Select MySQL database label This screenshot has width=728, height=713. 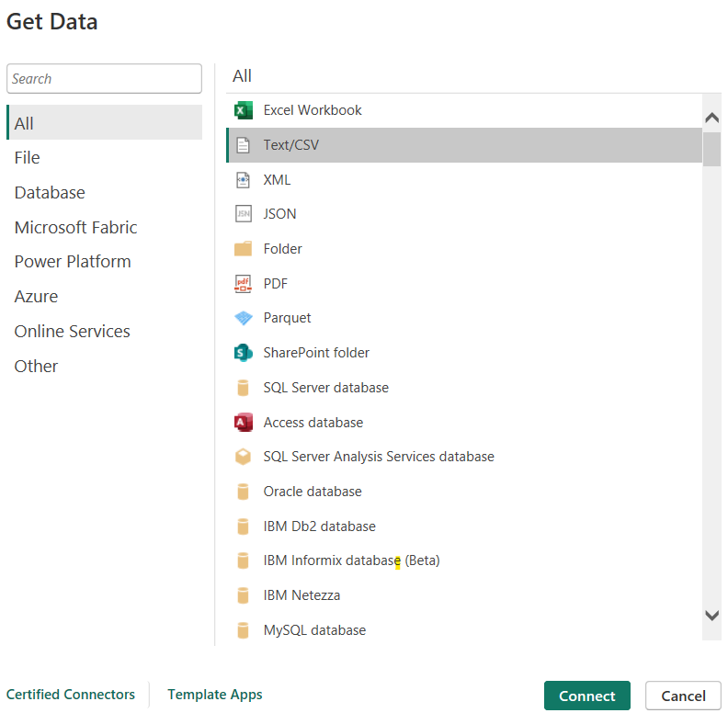click(314, 630)
